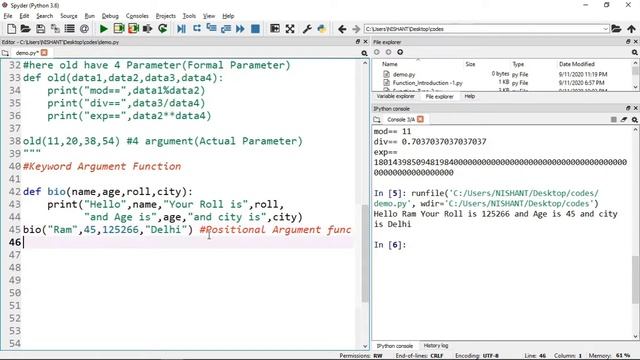
Task: Click the @ symbol toolbar icon
Action: tap(84, 29)
